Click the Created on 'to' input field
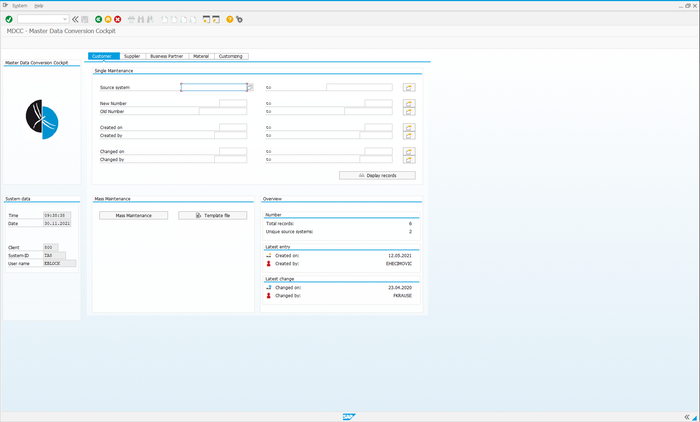The height and width of the screenshot is (422, 700). coord(379,127)
